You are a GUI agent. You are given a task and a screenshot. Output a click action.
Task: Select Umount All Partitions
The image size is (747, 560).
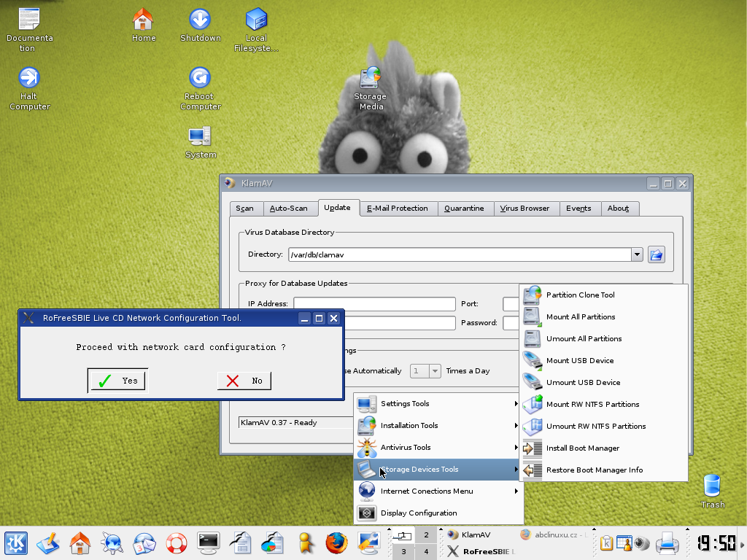603,339
